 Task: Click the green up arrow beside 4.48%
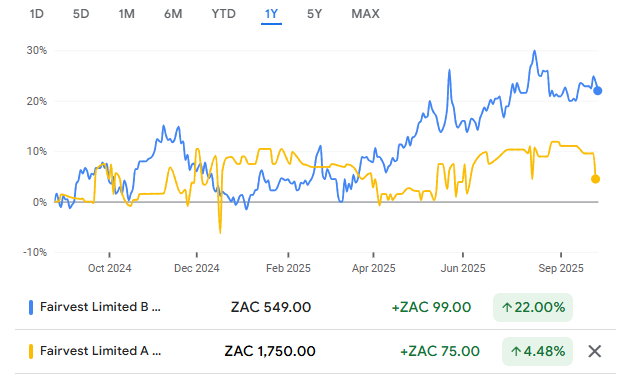(x=516, y=352)
